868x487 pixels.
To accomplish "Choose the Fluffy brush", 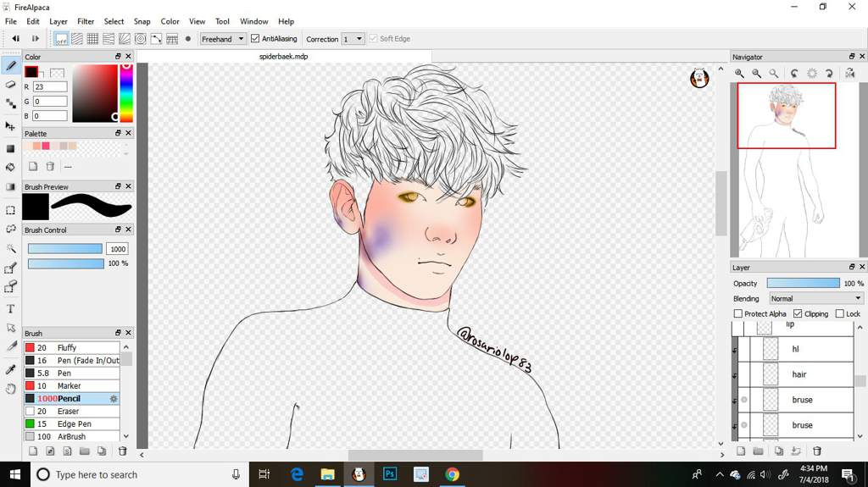I will 72,347.
